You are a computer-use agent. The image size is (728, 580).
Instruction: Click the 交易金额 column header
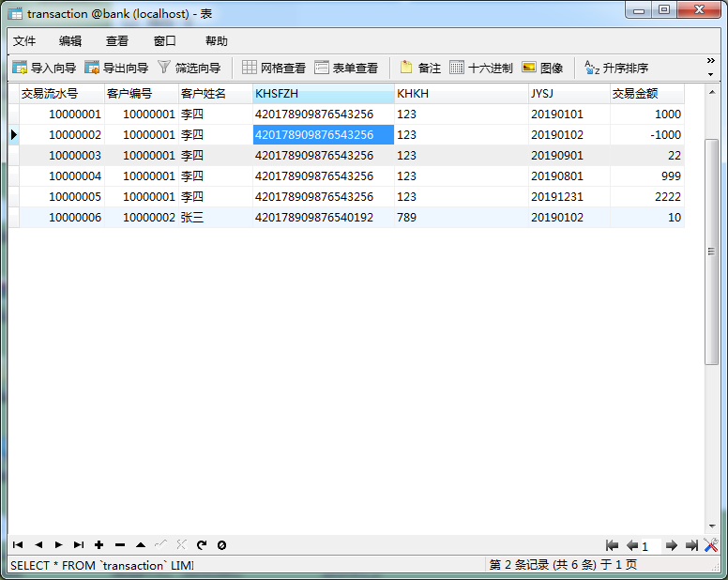click(646, 93)
